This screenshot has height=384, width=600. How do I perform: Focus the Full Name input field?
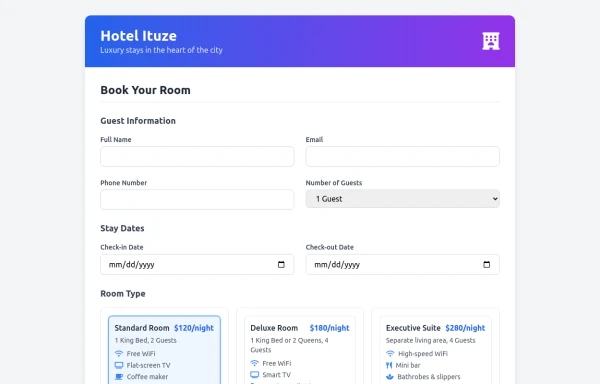click(x=197, y=156)
